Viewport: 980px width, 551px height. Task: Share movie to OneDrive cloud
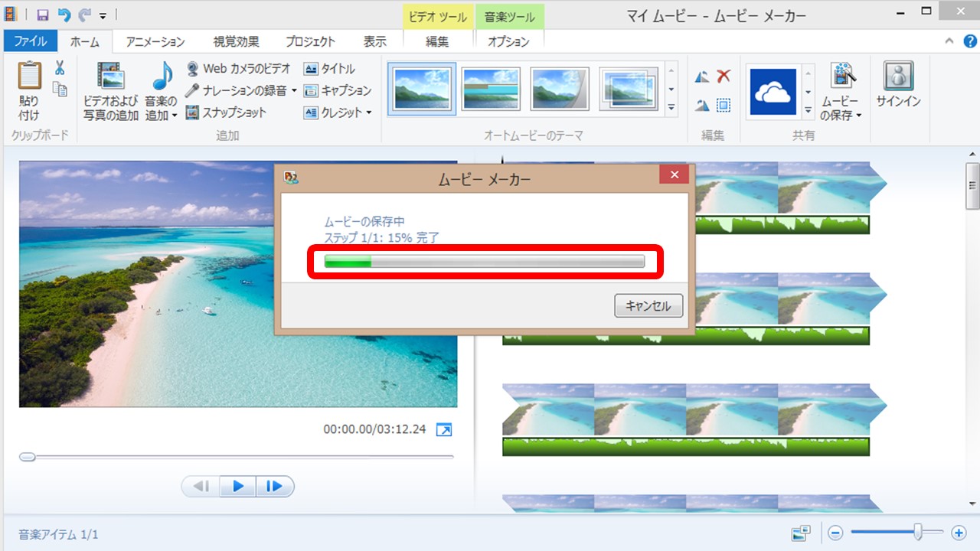[773, 92]
